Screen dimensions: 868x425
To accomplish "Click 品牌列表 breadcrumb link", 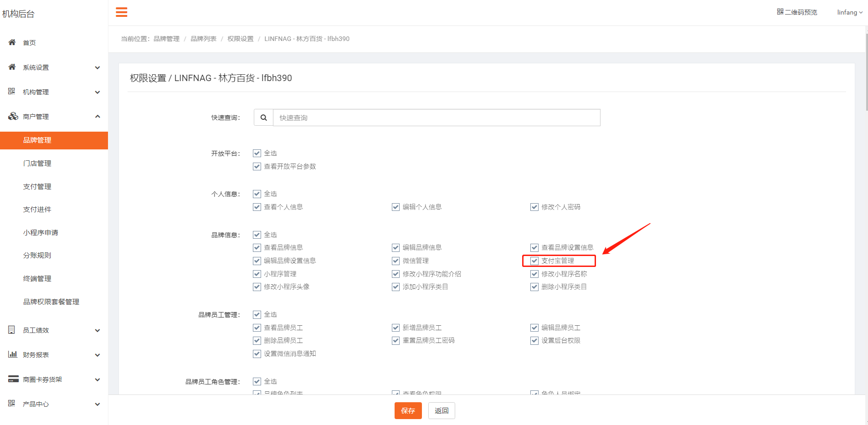I will (203, 39).
